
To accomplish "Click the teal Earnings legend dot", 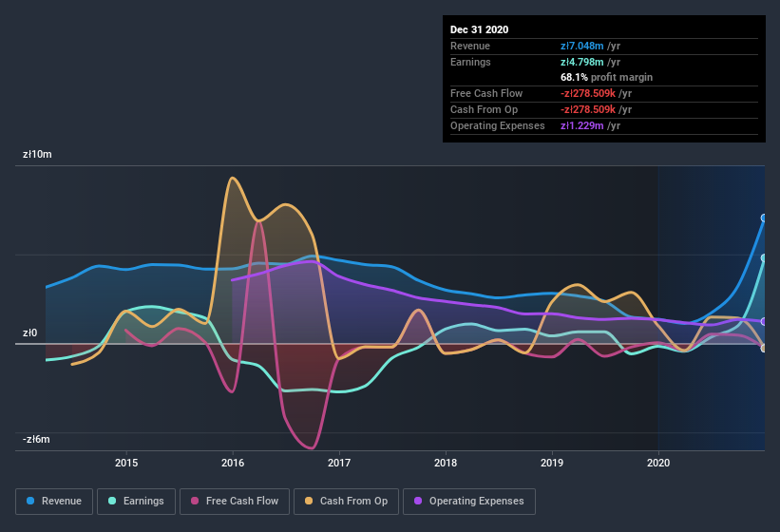I will pyautogui.click(x=113, y=501).
